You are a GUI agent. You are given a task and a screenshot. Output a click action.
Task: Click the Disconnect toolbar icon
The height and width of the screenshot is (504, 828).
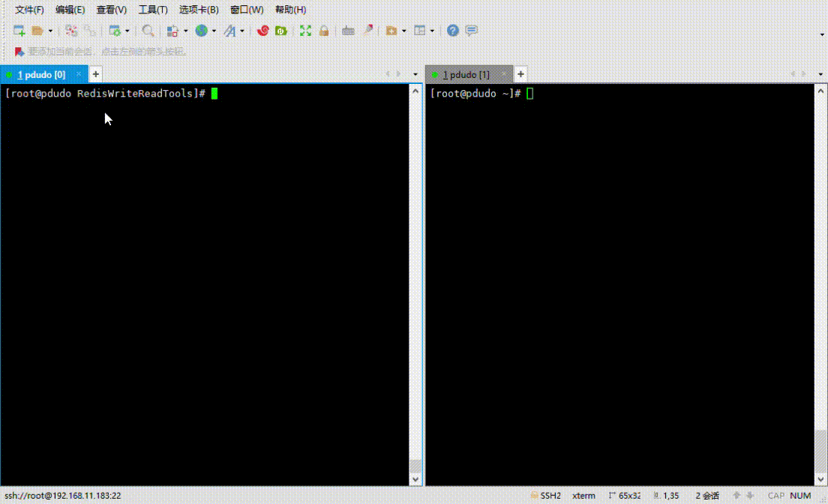tap(71, 31)
